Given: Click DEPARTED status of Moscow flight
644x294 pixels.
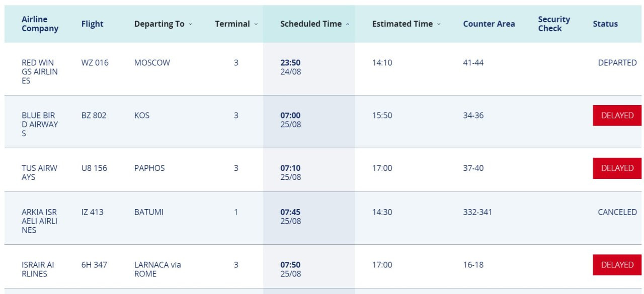Looking at the screenshot, I should pos(617,63).
